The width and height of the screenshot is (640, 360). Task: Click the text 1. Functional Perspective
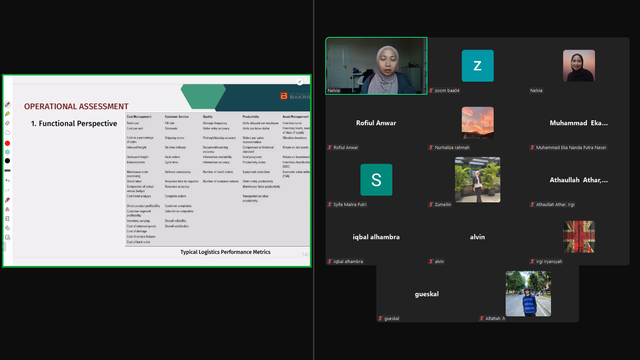tap(74, 123)
